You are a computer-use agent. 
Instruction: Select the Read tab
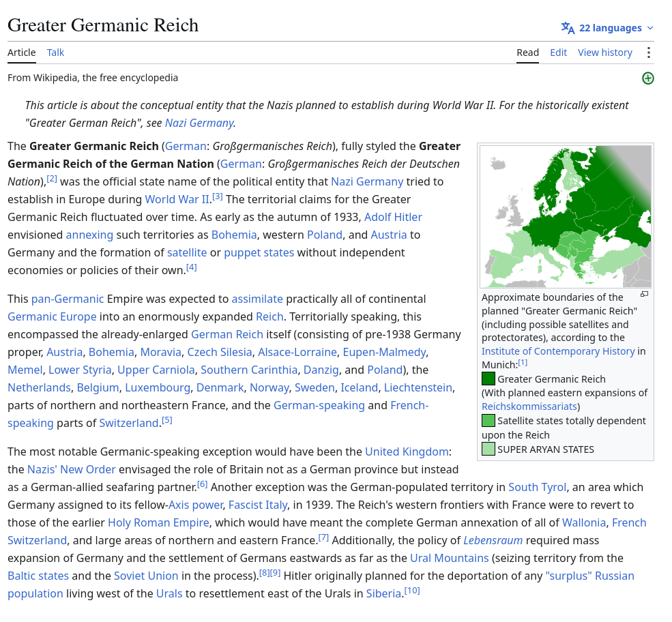[x=527, y=53]
